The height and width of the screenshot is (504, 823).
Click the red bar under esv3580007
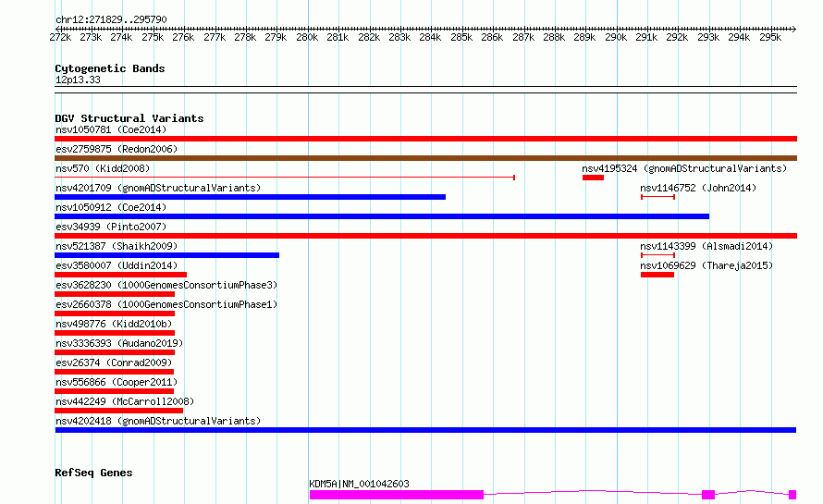pyautogui.click(x=121, y=275)
